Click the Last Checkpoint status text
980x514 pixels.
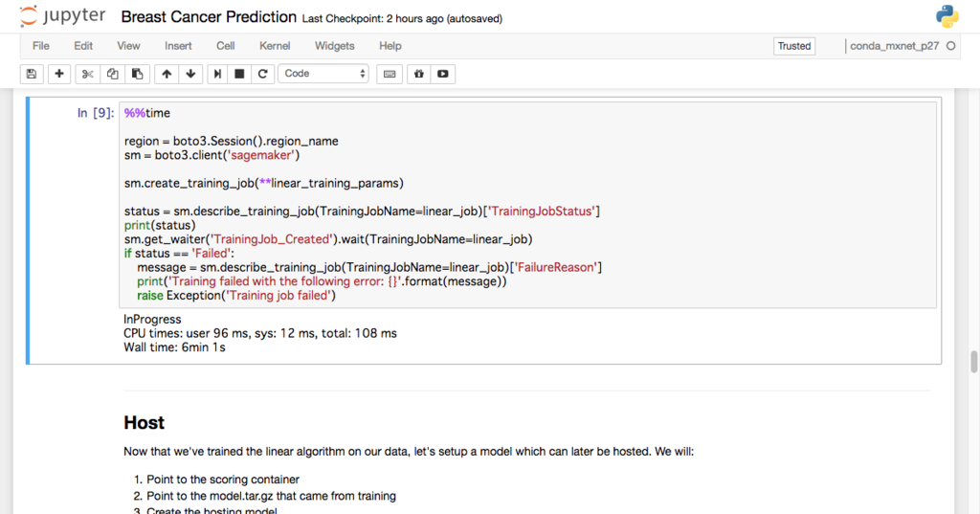[x=402, y=19]
